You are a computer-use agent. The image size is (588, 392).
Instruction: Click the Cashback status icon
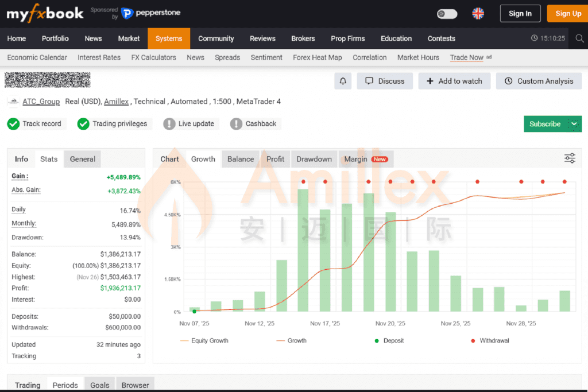[x=236, y=123]
